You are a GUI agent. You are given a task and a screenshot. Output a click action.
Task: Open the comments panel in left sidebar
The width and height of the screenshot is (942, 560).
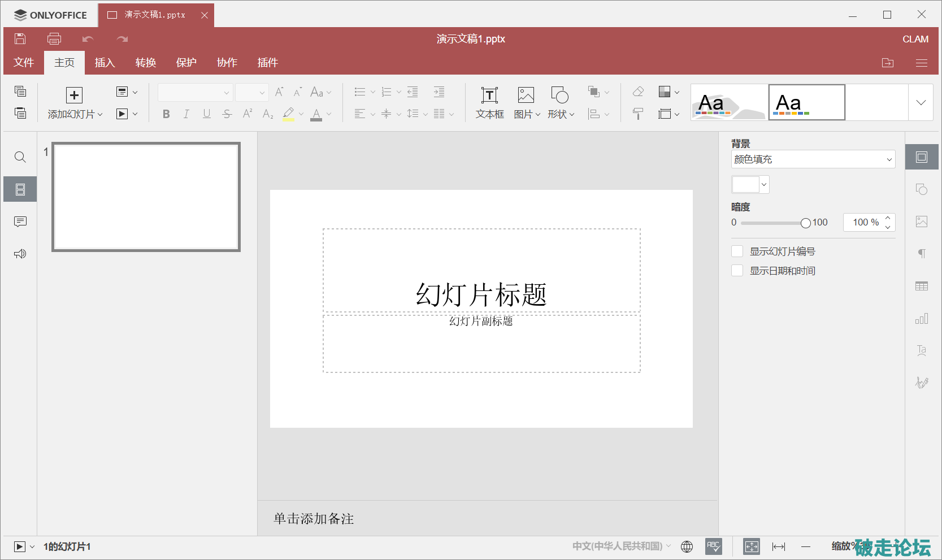point(20,222)
